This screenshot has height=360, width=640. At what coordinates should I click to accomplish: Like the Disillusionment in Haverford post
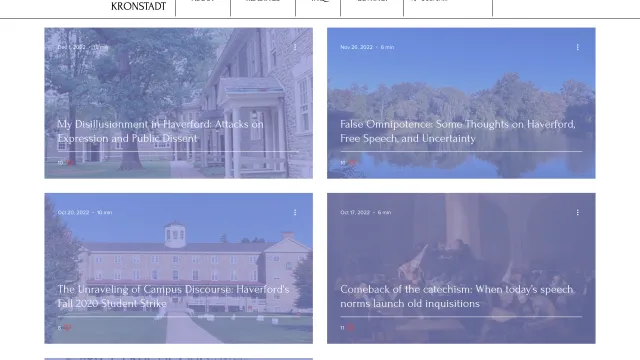(x=70, y=163)
